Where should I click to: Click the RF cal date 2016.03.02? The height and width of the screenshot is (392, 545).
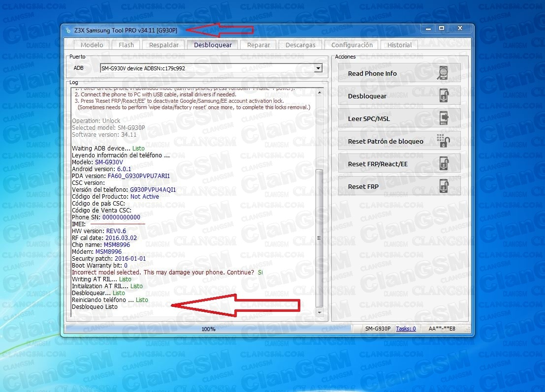121,238
